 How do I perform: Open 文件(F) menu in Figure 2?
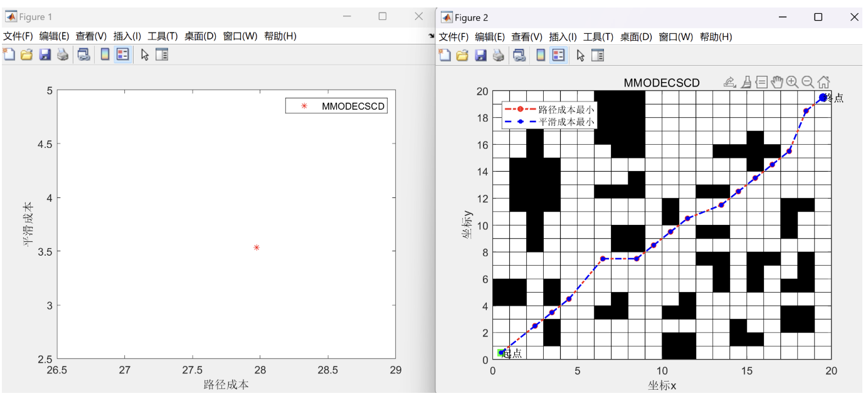click(453, 37)
